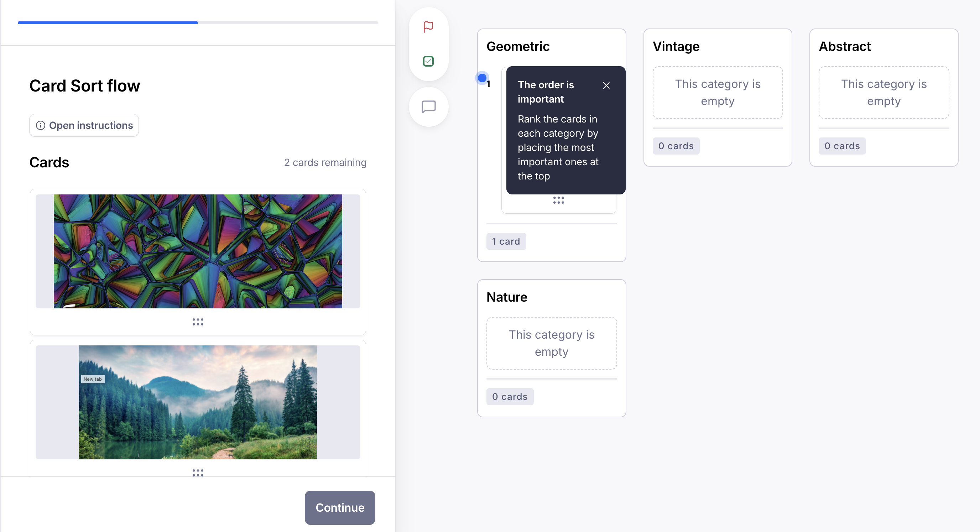Click the Vintage empty category drop zone
980x532 pixels.
717,93
